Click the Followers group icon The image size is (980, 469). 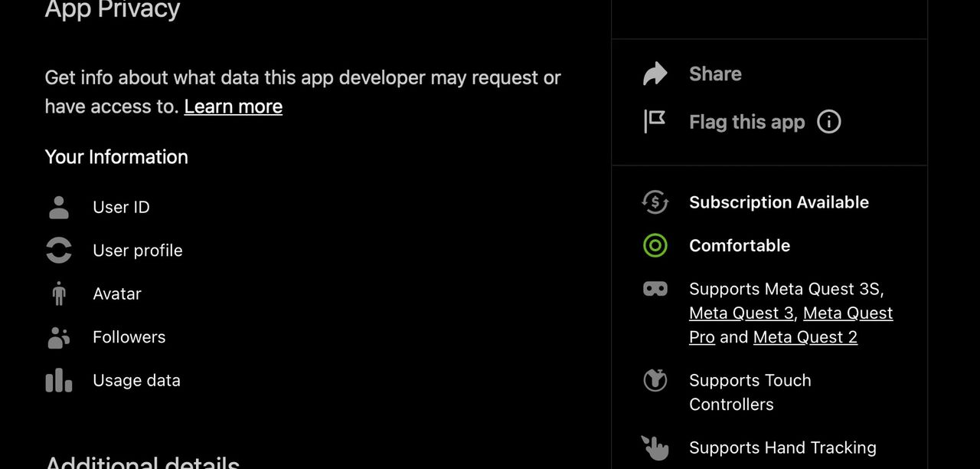point(59,337)
